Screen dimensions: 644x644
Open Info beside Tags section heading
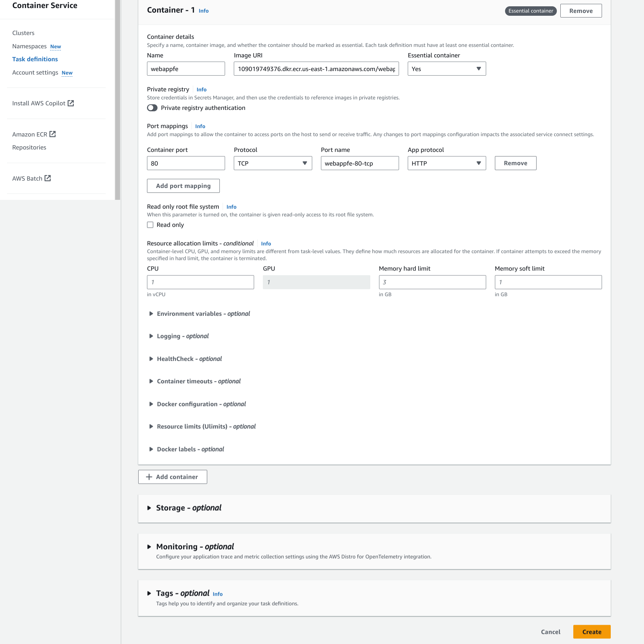[217, 594]
